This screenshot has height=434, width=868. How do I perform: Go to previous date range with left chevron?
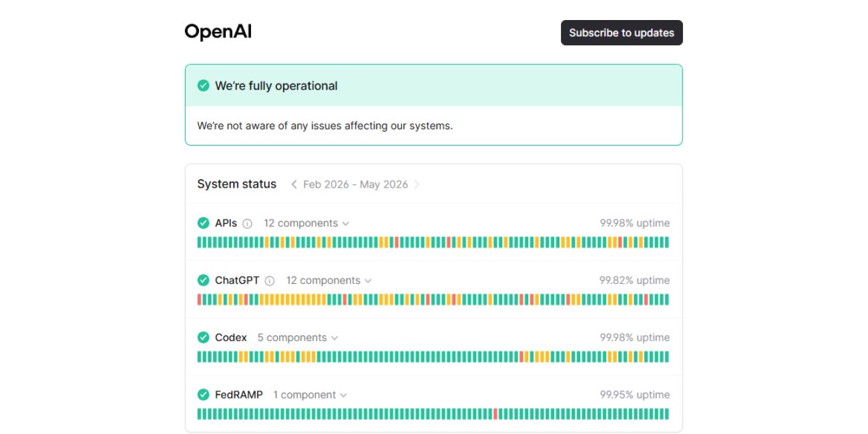(294, 184)
